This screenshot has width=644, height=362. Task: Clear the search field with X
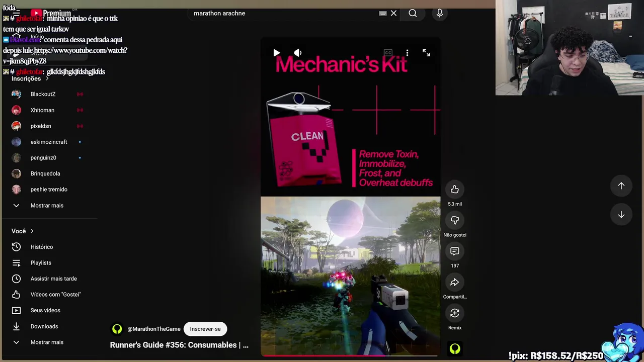393,13
